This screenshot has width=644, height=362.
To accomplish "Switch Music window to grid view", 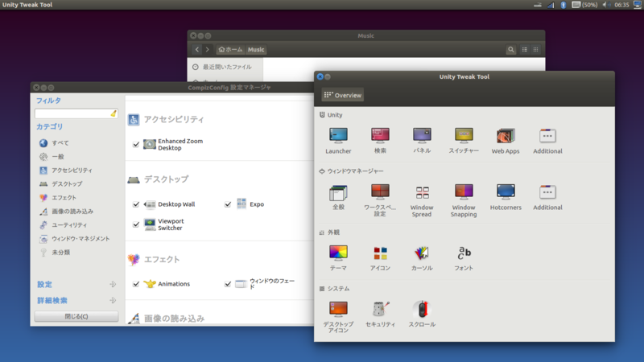I will coord(535,50).
